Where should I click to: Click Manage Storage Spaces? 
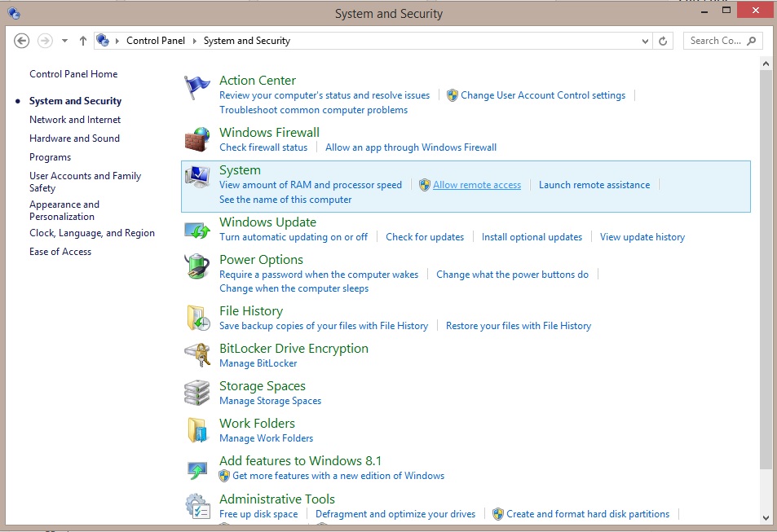point(270,401)
